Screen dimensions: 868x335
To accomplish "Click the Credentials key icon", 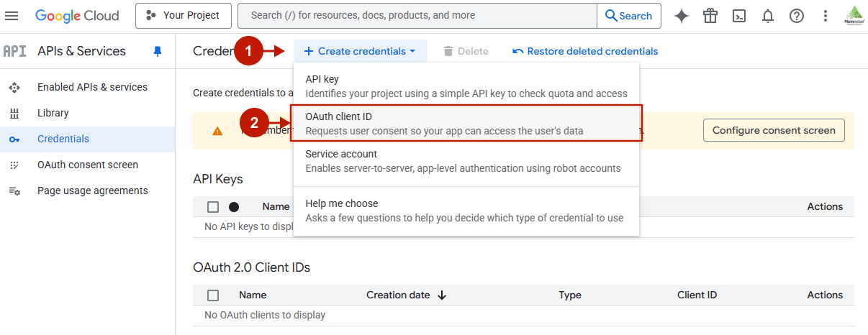I will [14, 139].
